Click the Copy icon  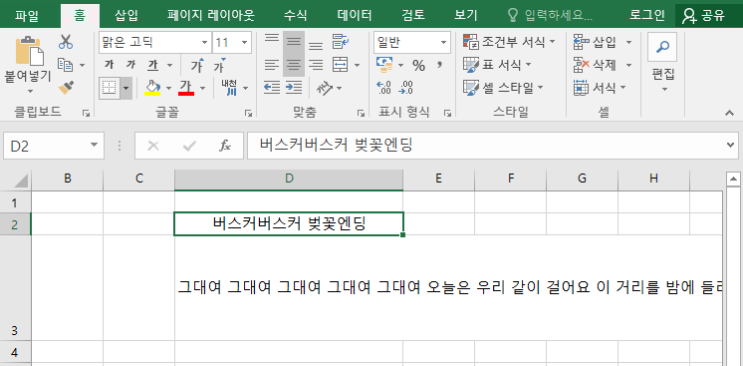click(x=65, y=64)
